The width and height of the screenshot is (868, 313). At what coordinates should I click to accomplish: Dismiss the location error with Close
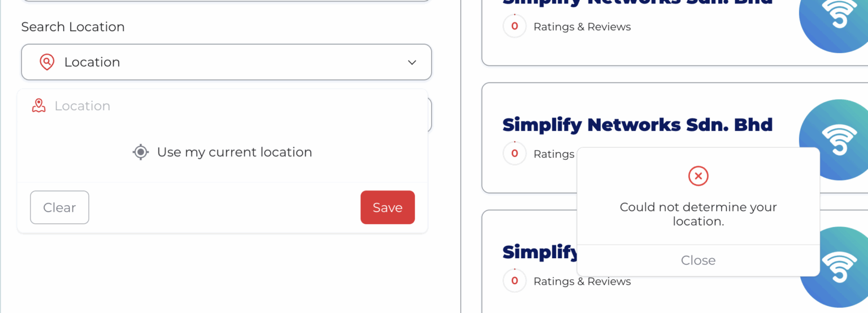point(698,260)
